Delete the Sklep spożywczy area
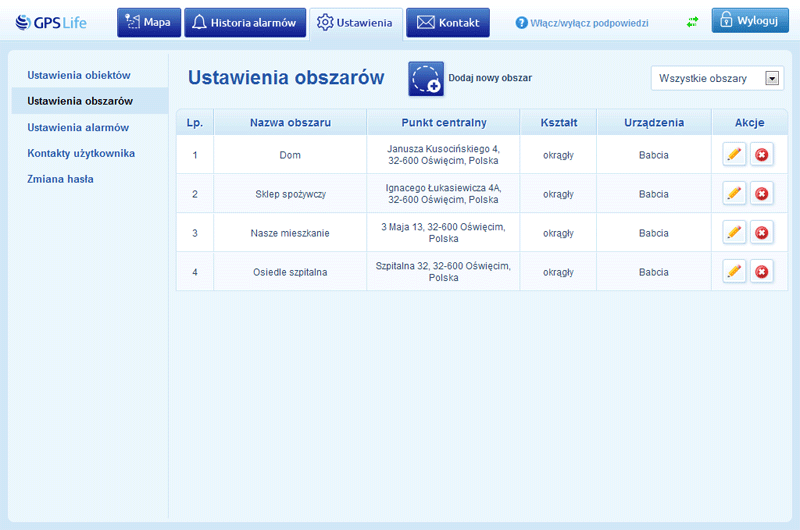This screenshot has height=530, width=800. 762,193
